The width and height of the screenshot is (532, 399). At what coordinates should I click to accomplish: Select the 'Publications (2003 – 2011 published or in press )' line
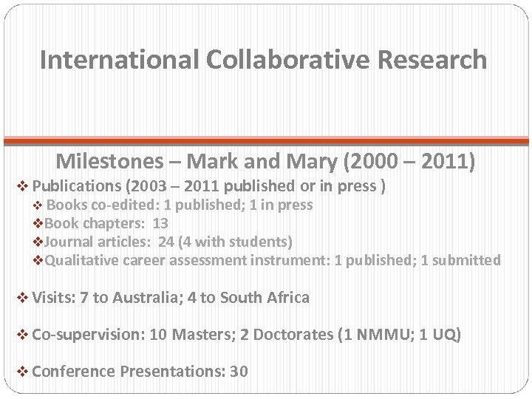click(208, 186)
